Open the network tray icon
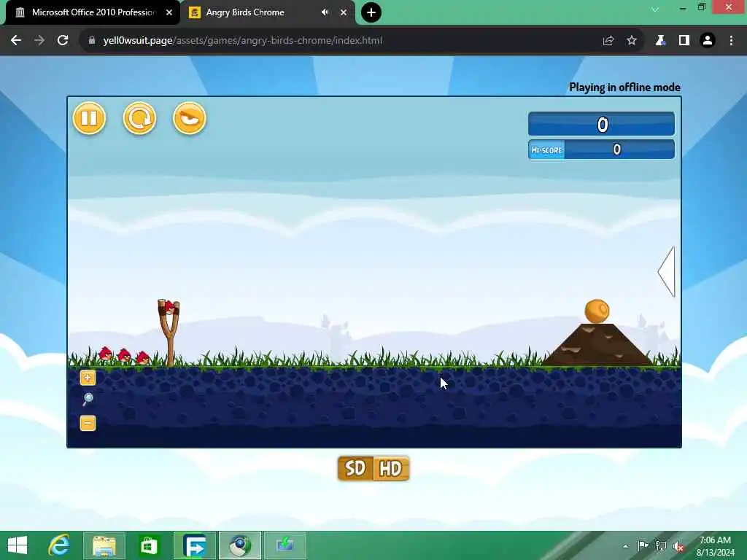747x560 pixels. pos(660,545)
